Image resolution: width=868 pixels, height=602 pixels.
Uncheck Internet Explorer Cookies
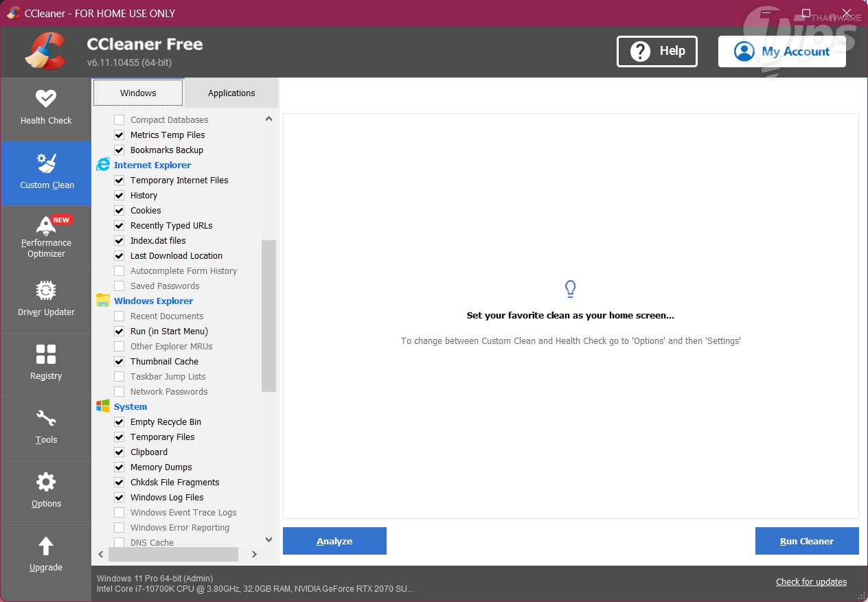[119, 210]
